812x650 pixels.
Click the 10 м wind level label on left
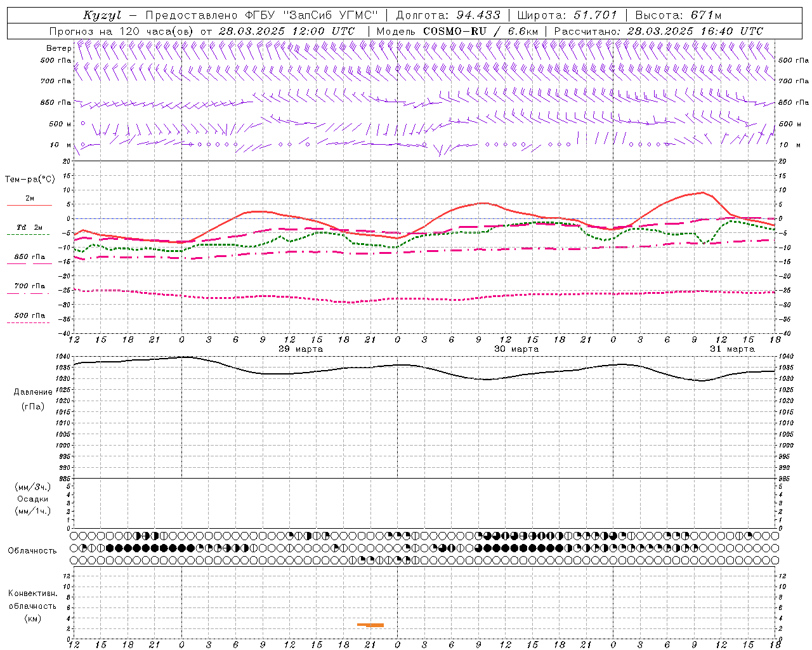pos(60,145)
